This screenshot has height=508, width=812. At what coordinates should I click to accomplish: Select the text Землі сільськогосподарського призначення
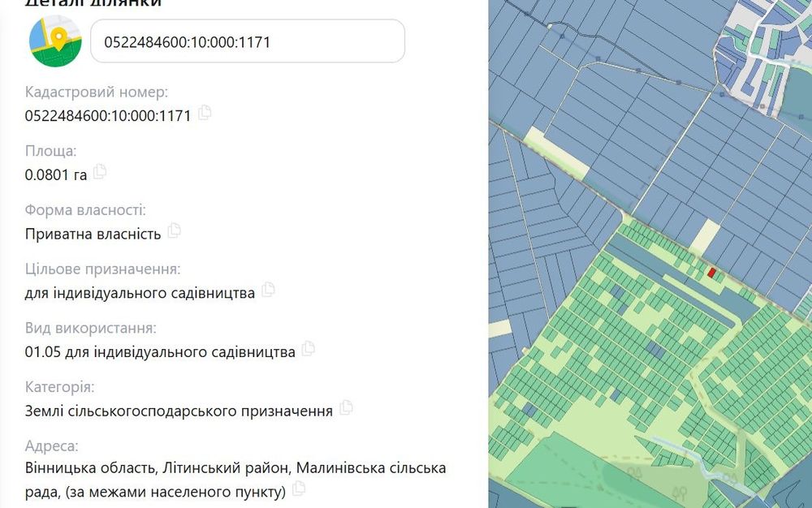pos(179,411)
